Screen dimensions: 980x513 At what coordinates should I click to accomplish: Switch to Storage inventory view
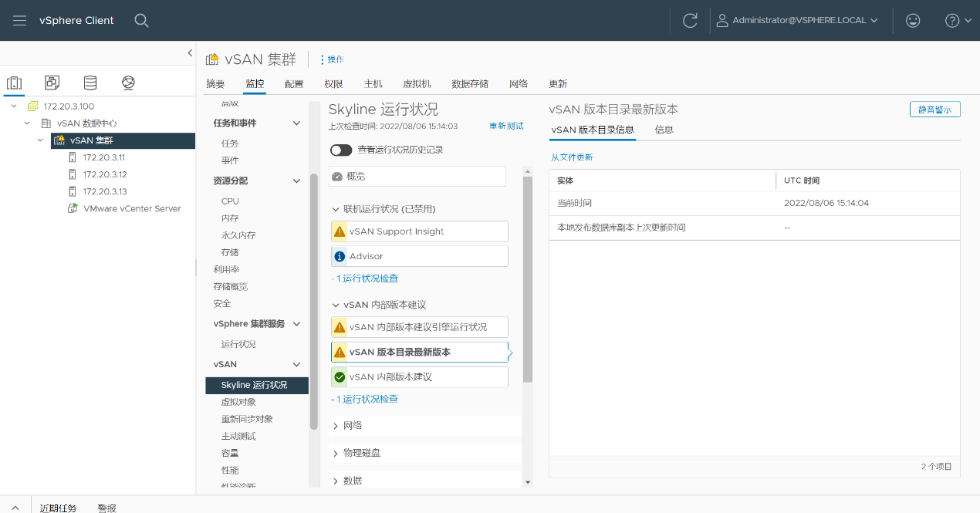90,83
